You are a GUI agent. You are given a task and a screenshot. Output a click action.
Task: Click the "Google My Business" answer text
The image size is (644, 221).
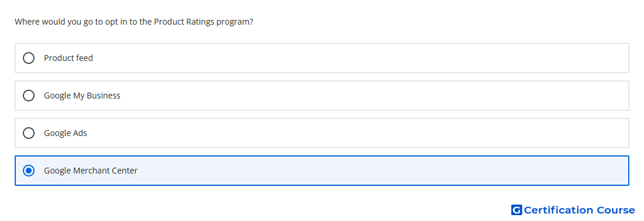(82, 96)
